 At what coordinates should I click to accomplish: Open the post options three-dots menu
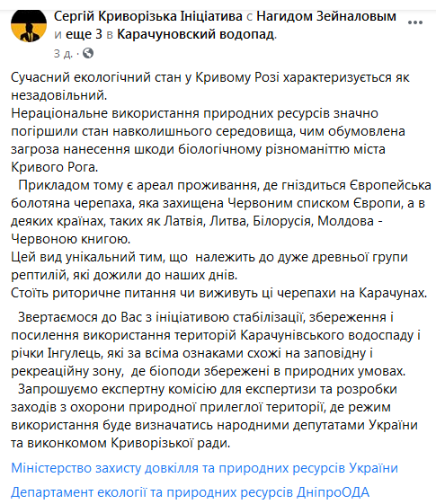point(414,22)
